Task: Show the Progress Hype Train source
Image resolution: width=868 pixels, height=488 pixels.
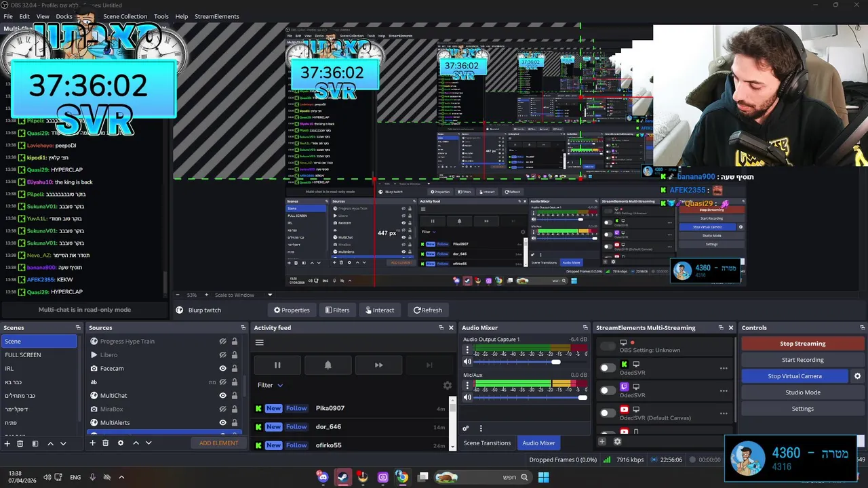Action: [x=222, y=342]
